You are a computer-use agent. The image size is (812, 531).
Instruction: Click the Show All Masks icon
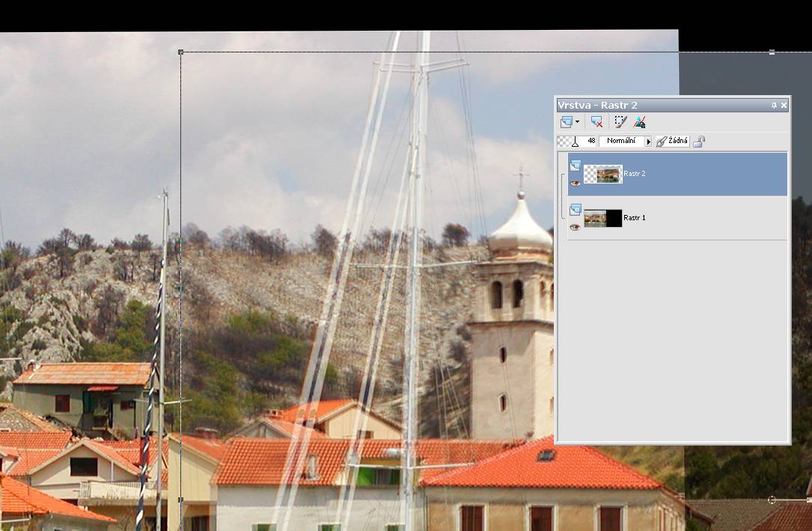(x=640, y=122)
